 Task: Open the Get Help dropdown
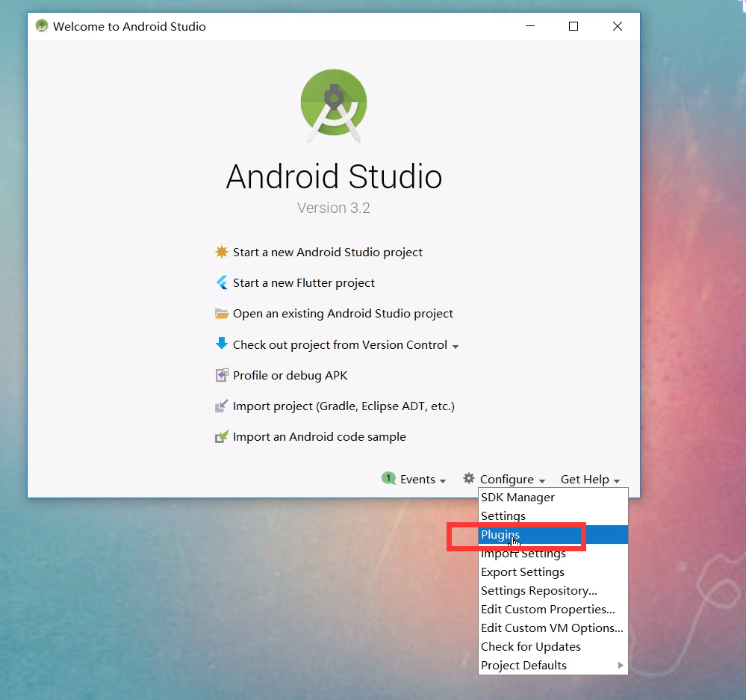590,479
